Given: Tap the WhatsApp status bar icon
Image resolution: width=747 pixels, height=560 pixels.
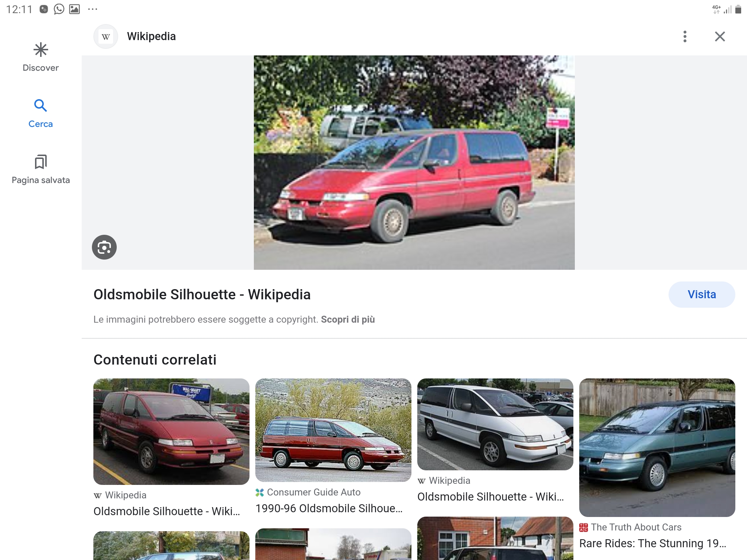Looking at the screenshot, I should (59, 9).
